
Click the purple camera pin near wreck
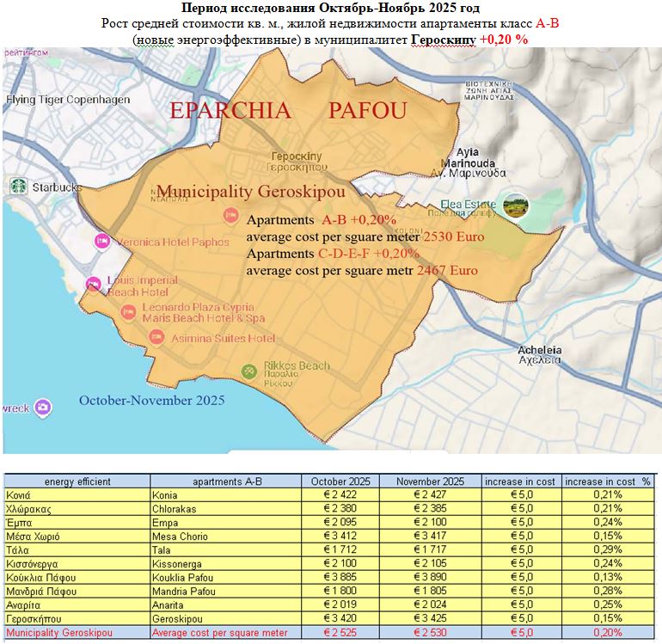point(43,406)
